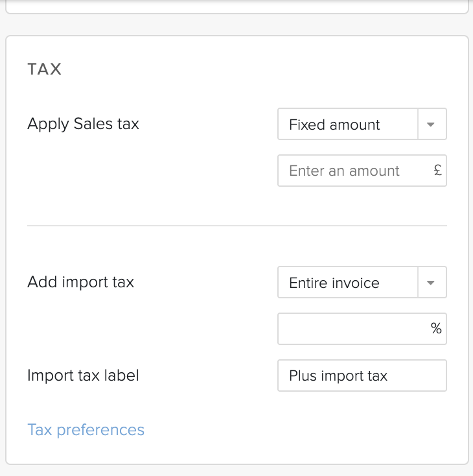
Task: Click the TAX section heading
Action: pos(44,69)
